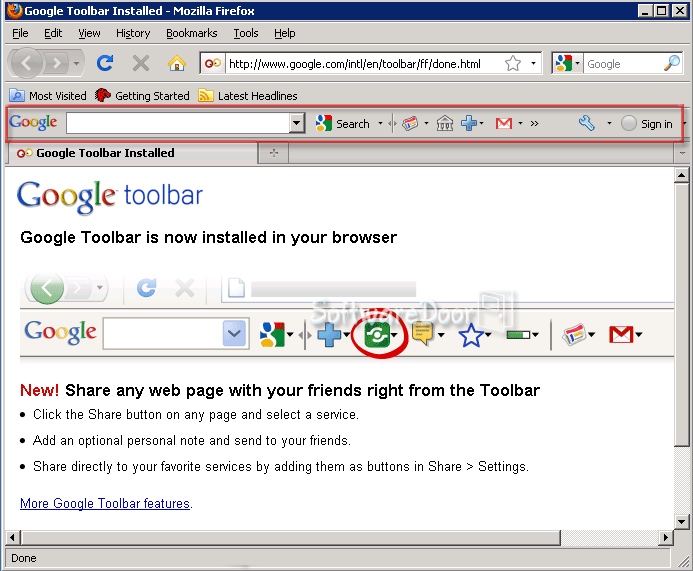Image resolution: width=693 pixels, height=571 pixels.
Task: Open the Getting Started bookmark
Action: 142,95
